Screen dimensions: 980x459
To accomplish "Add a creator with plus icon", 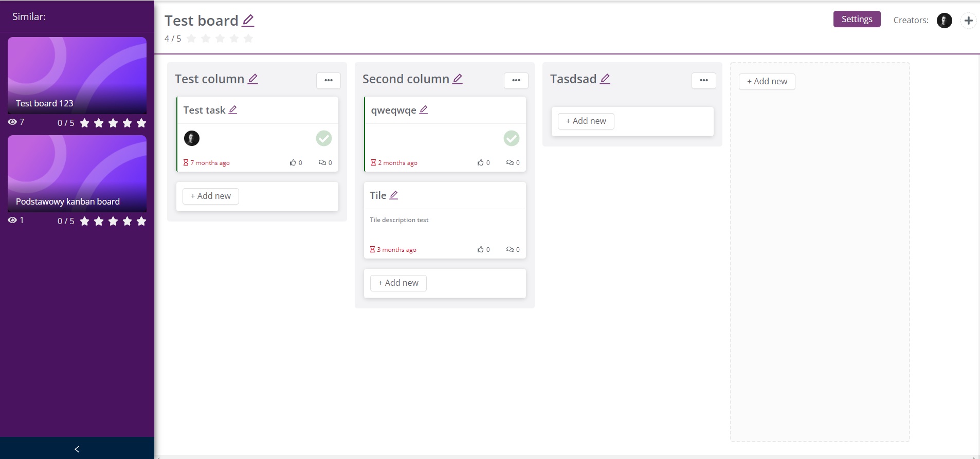I will coord(969,21).
